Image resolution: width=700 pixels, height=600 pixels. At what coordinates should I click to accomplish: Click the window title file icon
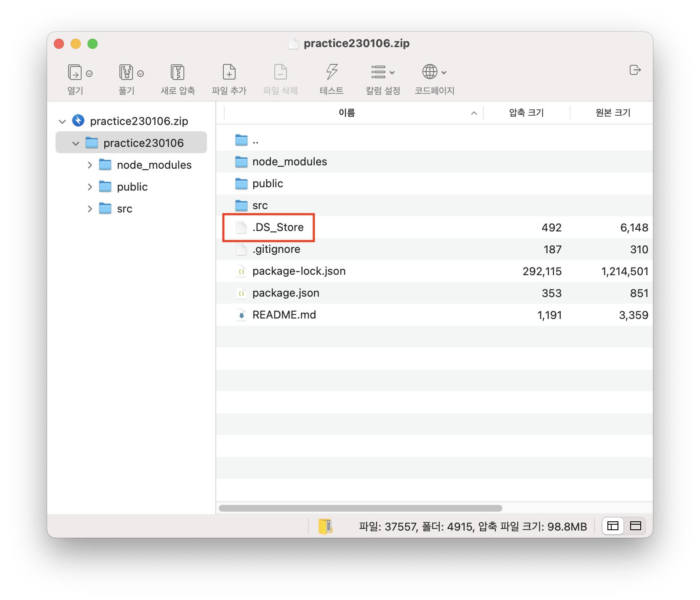pyautogui.click(x=294, y=43)
